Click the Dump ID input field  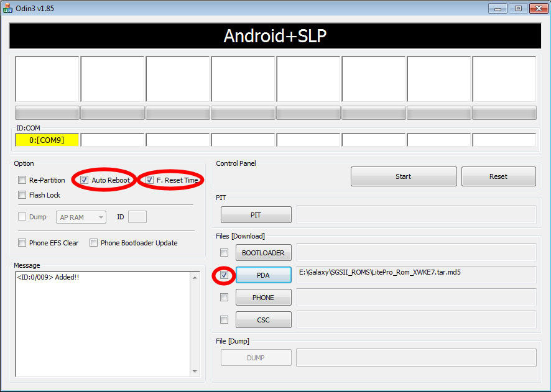pyautogui.click(x=137, y=217)
